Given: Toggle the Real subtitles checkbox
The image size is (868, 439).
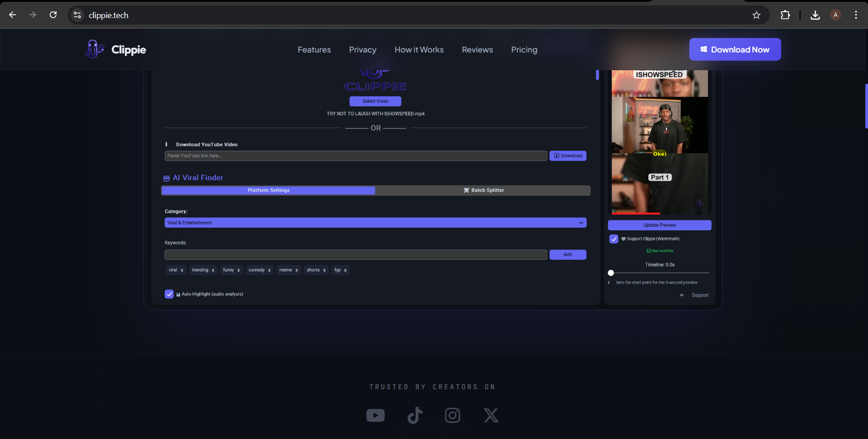Looking at the screenshot, I should click(649, 251).
